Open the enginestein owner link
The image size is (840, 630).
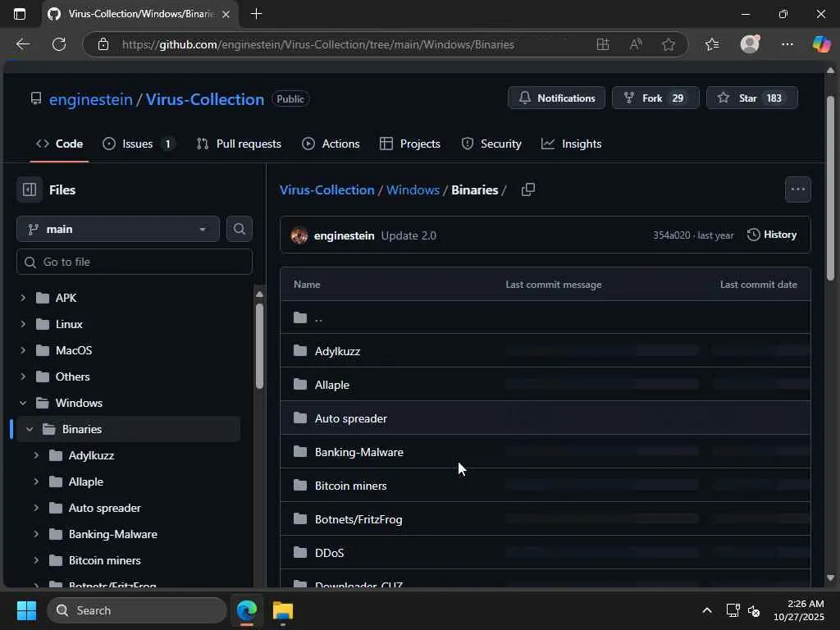91,99
